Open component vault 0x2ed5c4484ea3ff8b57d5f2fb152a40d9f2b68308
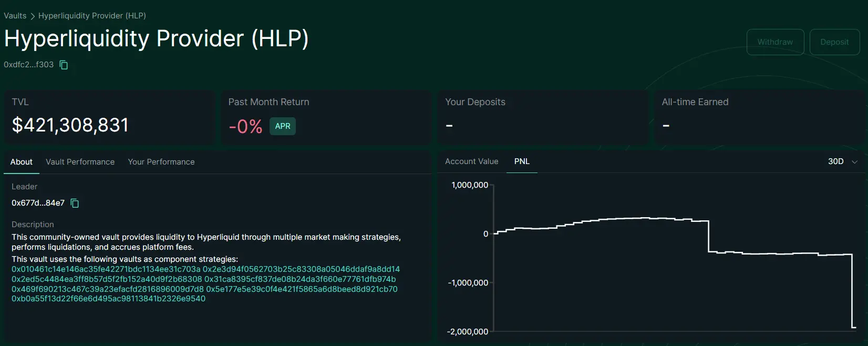 pos(107,279)
